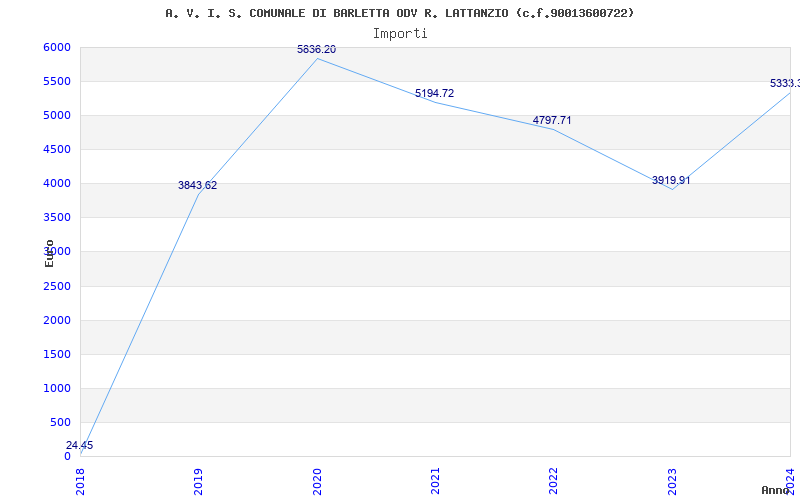
Task: Click the y-axis value 1500
Action: pyautogui.click(x=57, y=355)
